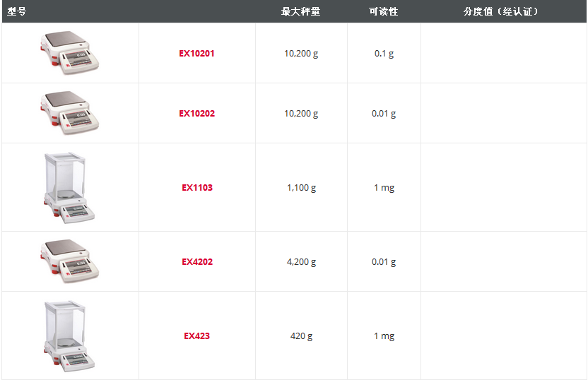Open the EX423 model link
The width and height of the screenshot is (588, 380).
[196, 336]
